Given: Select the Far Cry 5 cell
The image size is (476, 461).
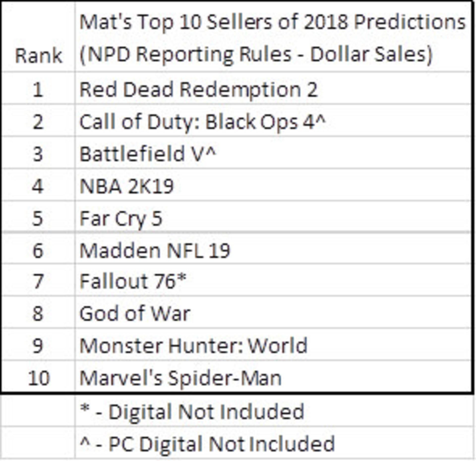Looking at the screenshot, I should [x=273, y=216].
